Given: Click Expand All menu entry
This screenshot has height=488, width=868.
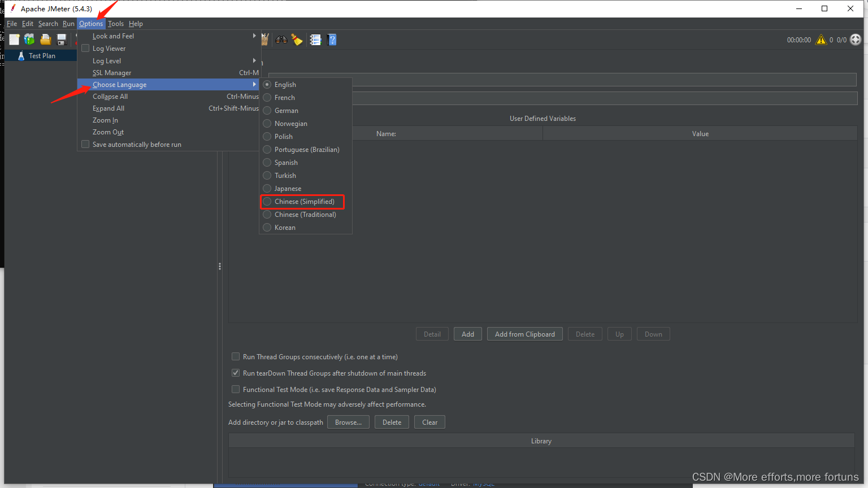Looking at the screenshot, I should [169, 108].
